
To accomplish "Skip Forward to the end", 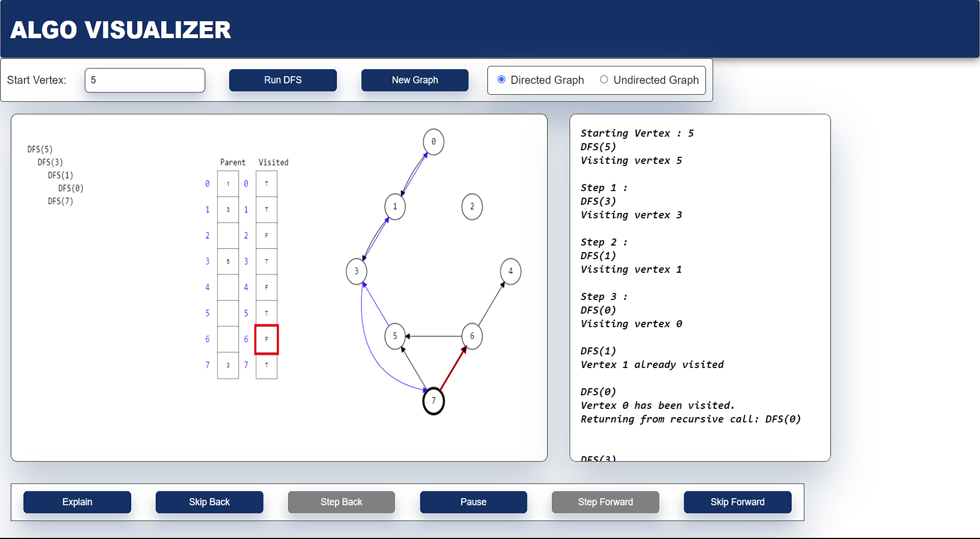I will tap(737, 502).
